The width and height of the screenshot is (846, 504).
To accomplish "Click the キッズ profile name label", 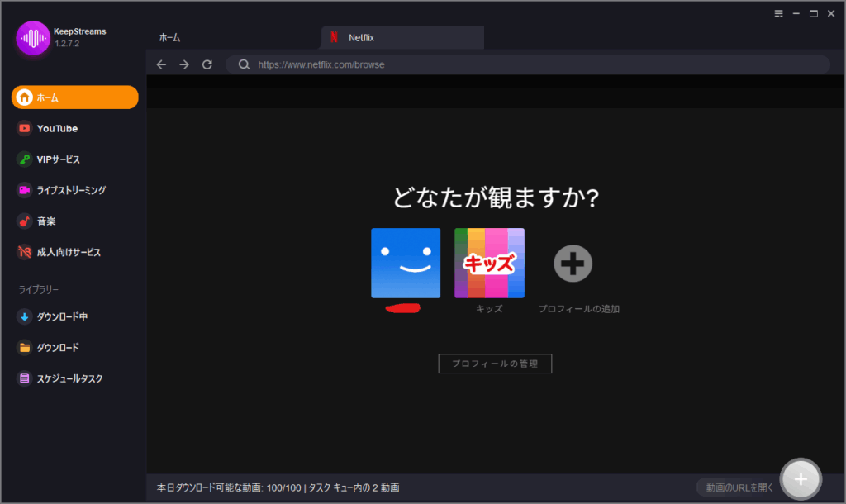I will (489, 309).
